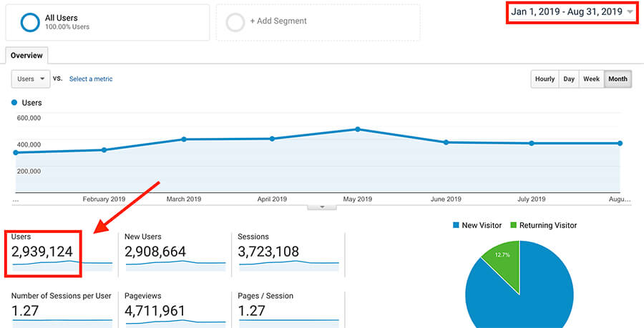This screenshot has width=644, height=328.
Task: Open the Users metric dropdown
Action: pyautogui.click(x=31, y=79)
